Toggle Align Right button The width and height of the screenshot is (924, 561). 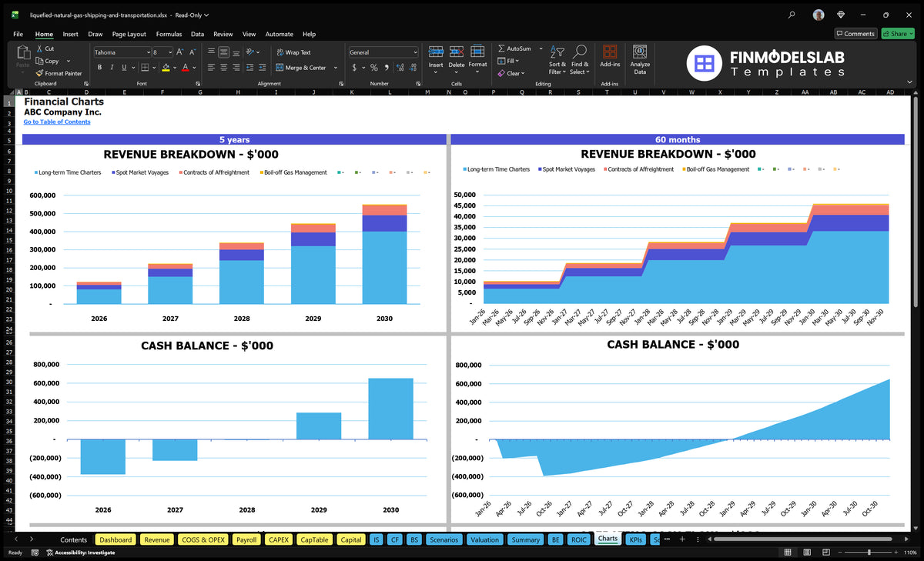click(x=236, y=68)
